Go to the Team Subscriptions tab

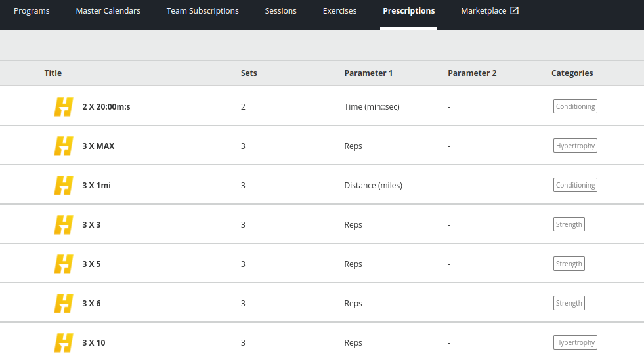tap(202, 11)
